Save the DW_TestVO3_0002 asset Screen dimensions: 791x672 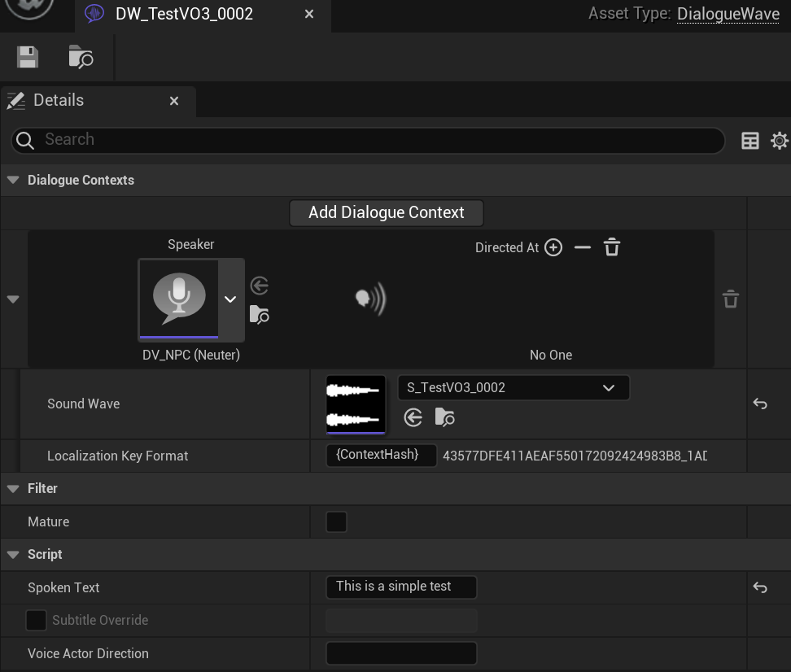coord(27,57)
